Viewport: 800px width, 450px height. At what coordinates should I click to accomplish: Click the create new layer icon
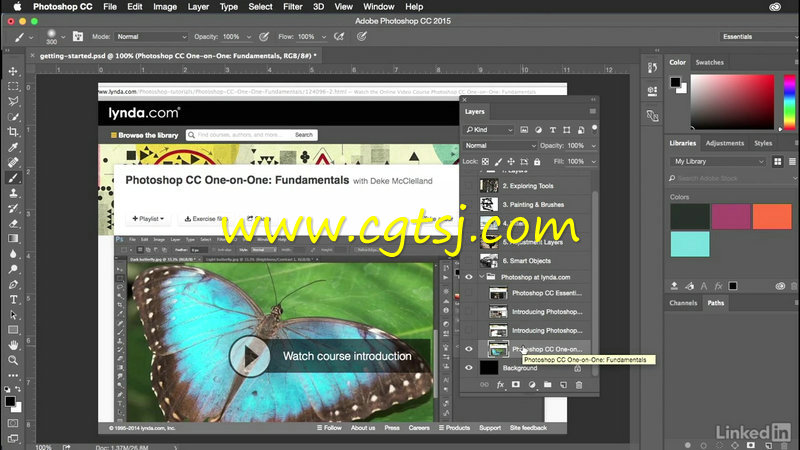point(563,385)
